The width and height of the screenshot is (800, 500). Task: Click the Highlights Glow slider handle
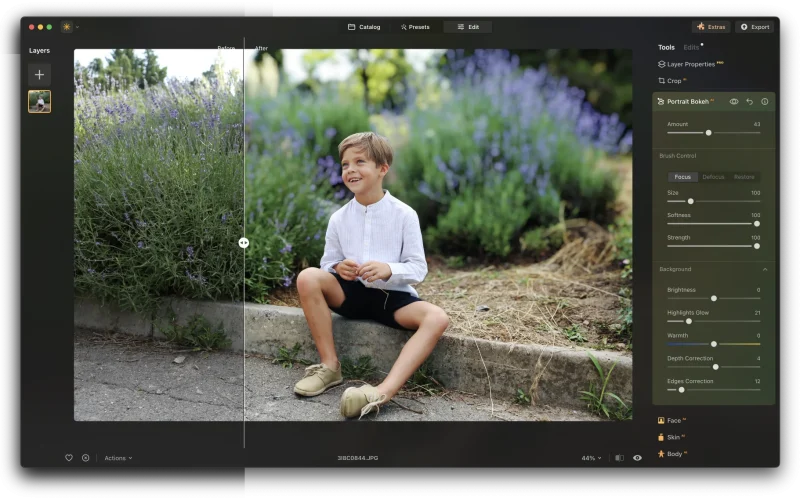click(x=688, y=321)
